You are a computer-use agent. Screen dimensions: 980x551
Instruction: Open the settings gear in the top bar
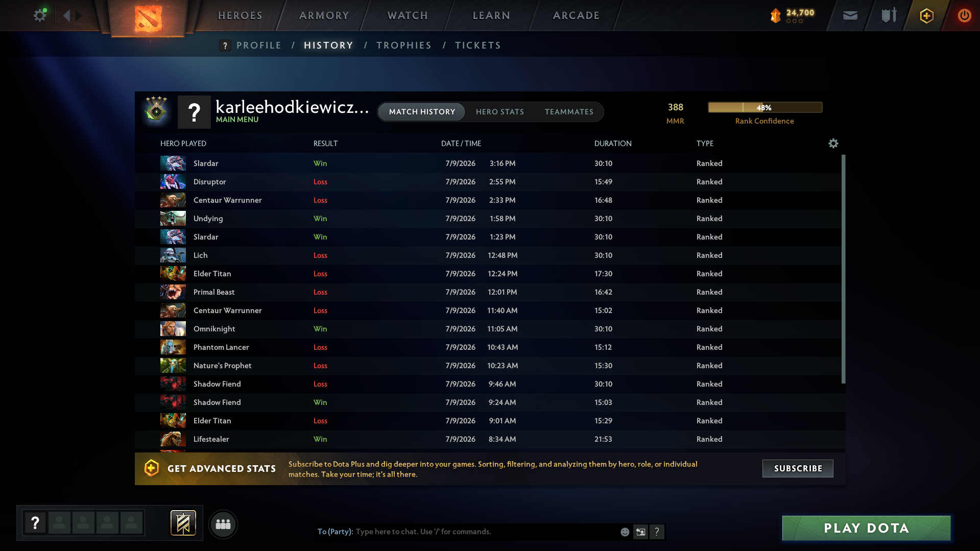coord(40,15)
